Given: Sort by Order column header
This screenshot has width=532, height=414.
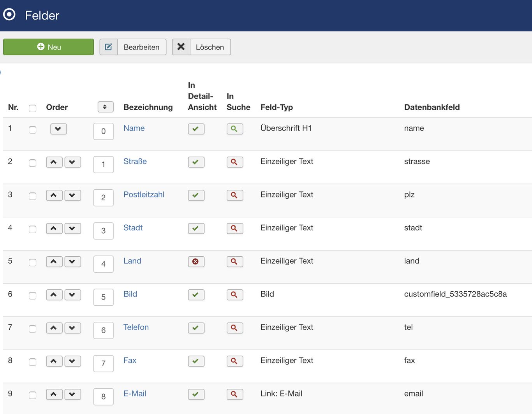Looking at the screenshot, I should (x=57, y=107).
